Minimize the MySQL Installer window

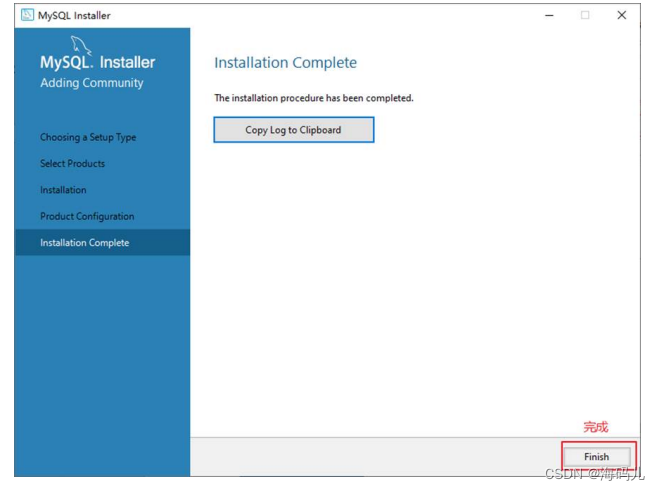549,16
